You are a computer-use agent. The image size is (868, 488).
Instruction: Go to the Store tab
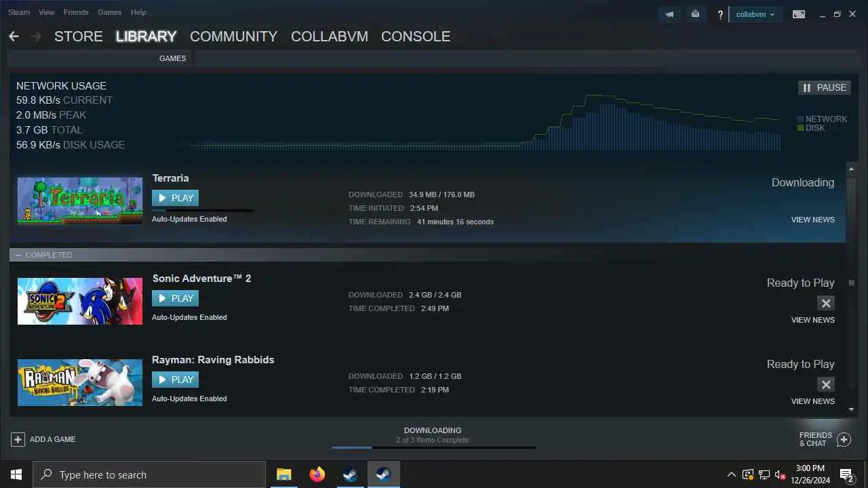pos(79,37)
